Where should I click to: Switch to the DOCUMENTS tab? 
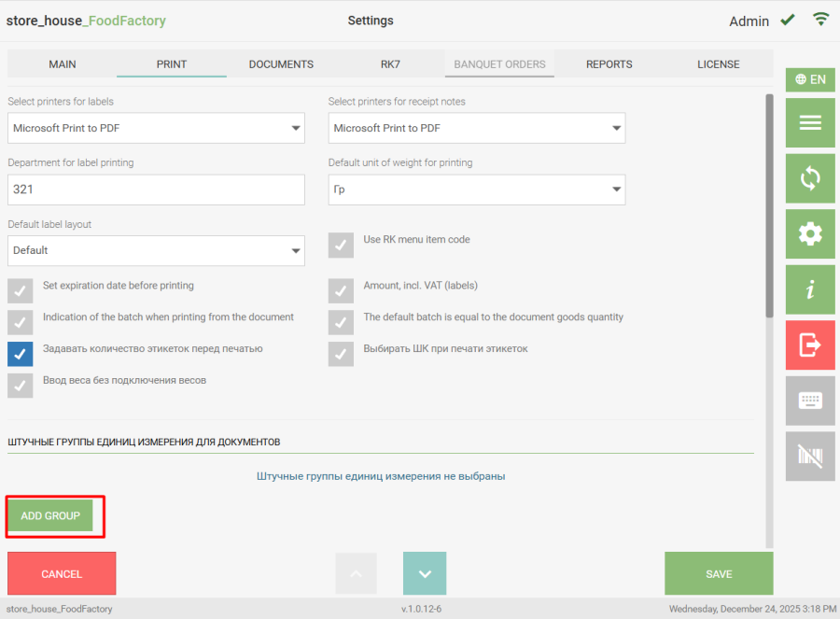[x=281, y=64]
